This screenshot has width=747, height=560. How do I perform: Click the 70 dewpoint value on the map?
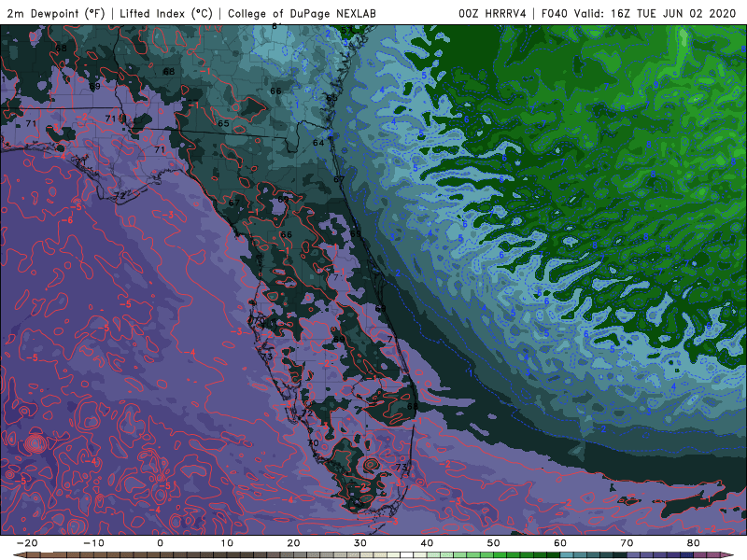point(313,442)
